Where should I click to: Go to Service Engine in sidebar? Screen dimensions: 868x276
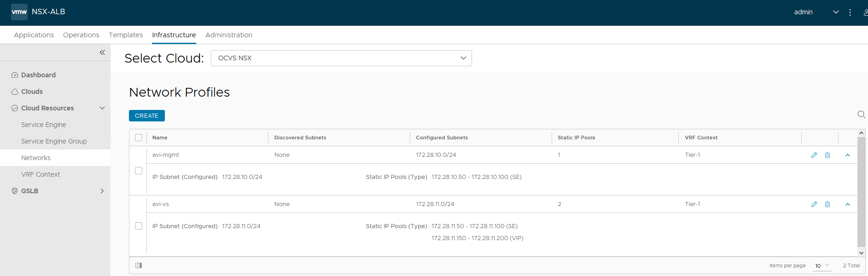pos(44,125)
